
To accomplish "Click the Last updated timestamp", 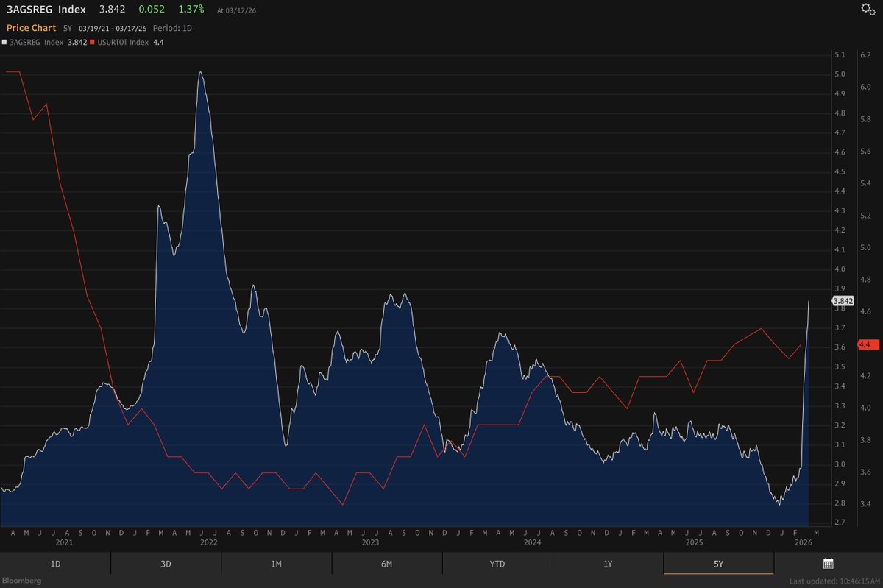I will coord(835,581).
